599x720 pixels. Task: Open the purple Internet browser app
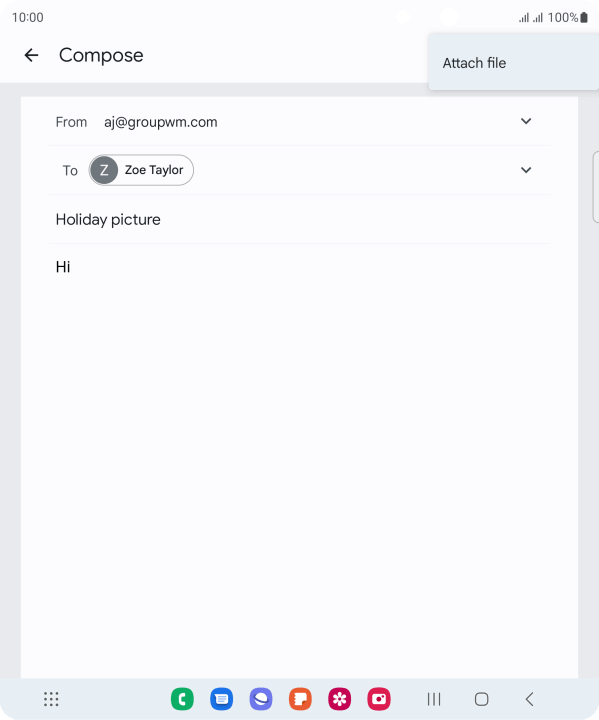(261, 699)
